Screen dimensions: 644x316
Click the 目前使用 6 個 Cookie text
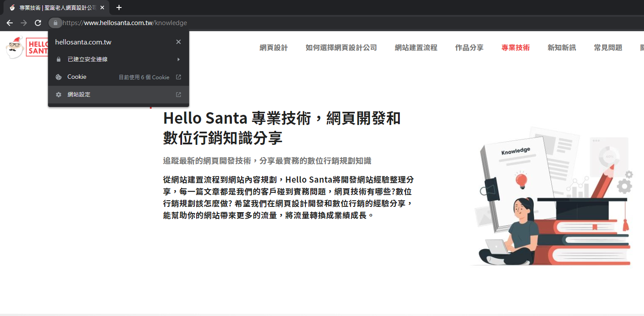tap(144, 77)
